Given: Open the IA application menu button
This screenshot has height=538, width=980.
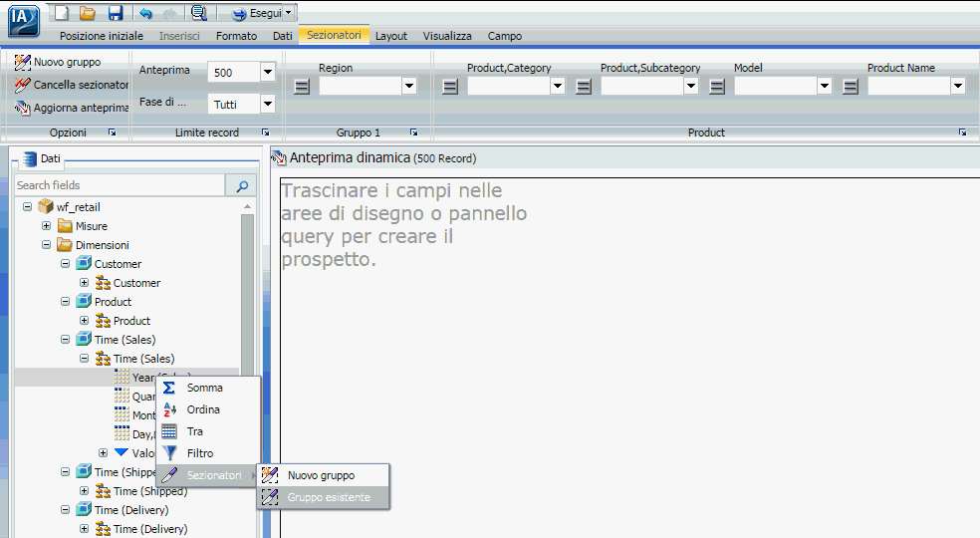Looking at the screenshot, I should click(x=24, y=19).
